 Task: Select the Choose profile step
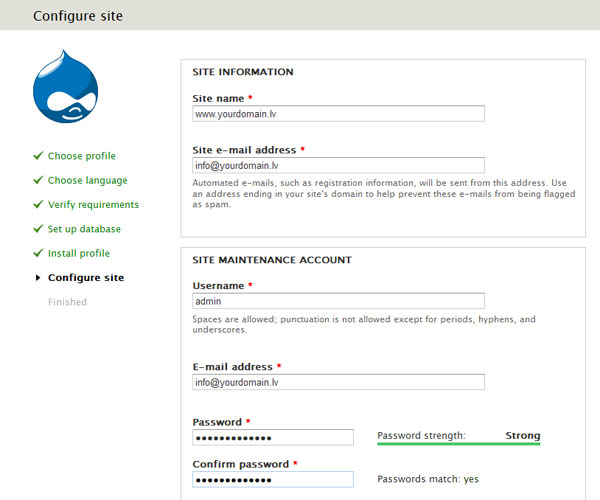click(x=82, y=156)
